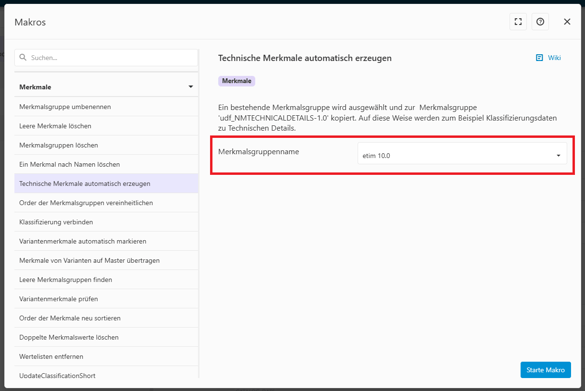Close the Makros dialog
585x391 pixels.
tap(567, 22)
